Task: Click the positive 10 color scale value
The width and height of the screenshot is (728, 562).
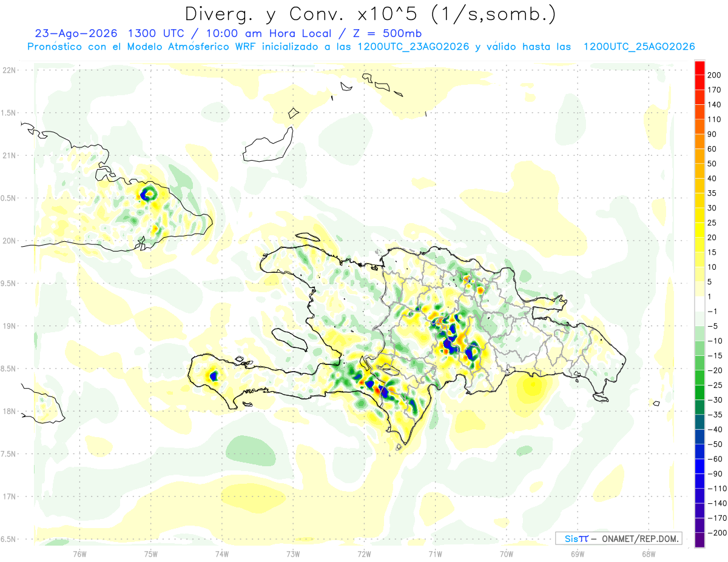Action: point(712,267)
